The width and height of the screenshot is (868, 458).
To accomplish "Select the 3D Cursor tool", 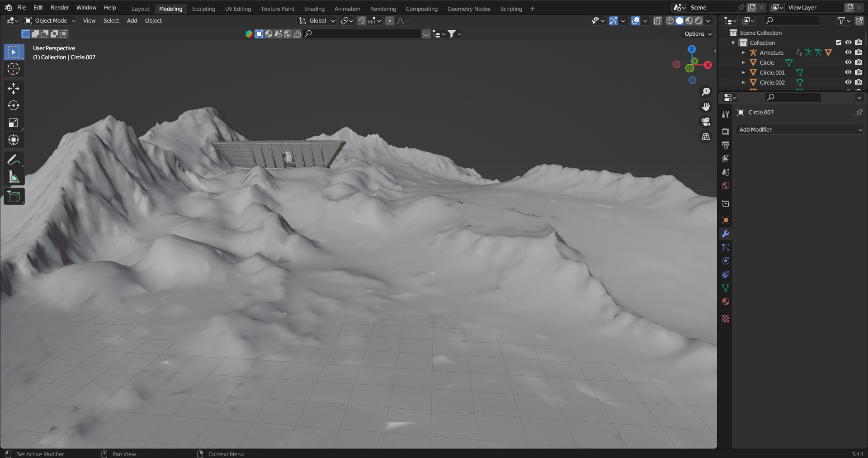I will point(14,69).
